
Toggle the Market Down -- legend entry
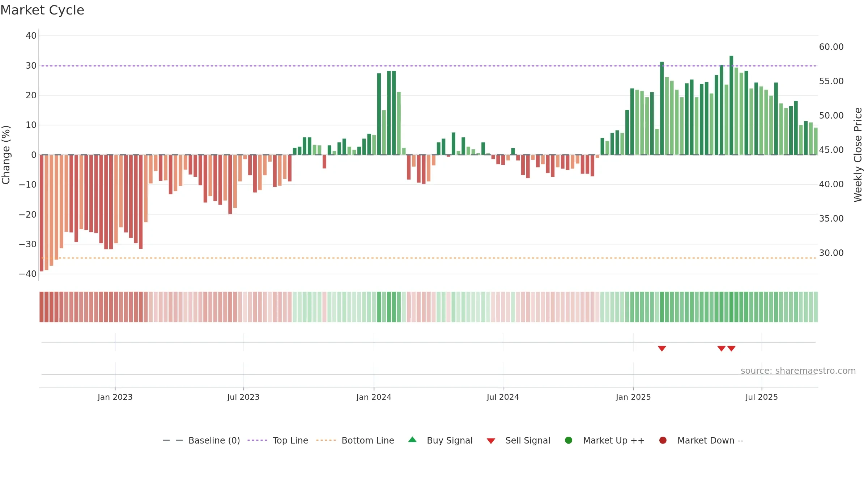701,440
